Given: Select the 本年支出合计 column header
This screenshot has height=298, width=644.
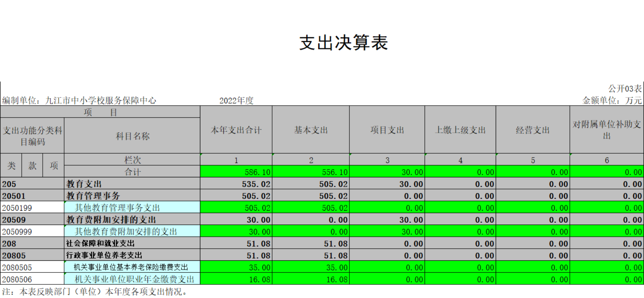Looking at the screenshot, I should [236, 130].
